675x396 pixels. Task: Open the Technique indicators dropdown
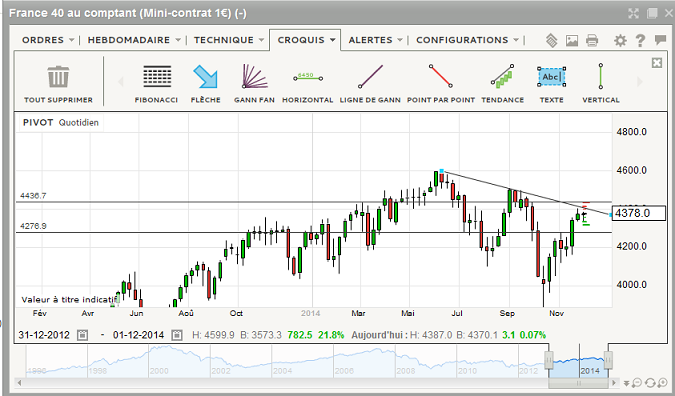pyautogui.click(x=229, y=40)
